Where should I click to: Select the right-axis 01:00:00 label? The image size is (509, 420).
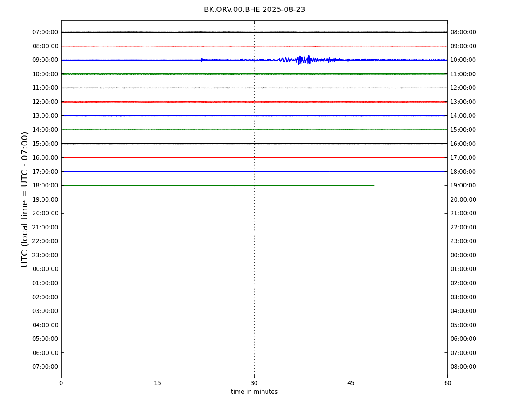click(x=463, y=269)
